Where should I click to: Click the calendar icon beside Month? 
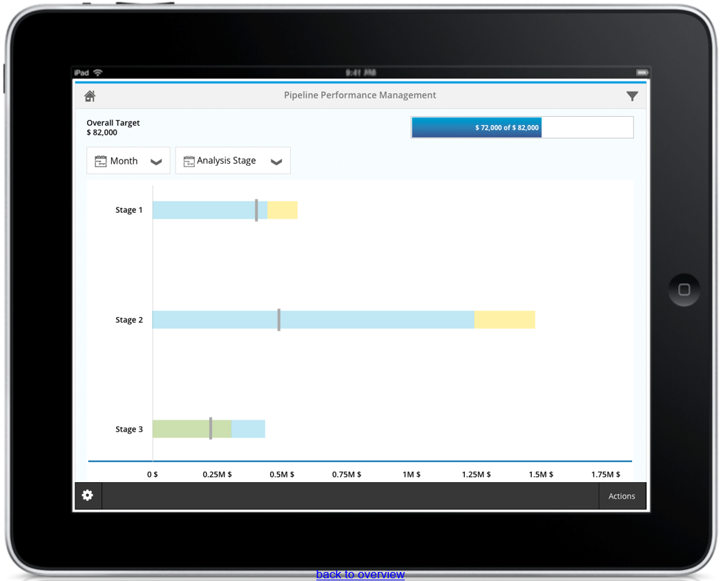click(x=100, y=161)
